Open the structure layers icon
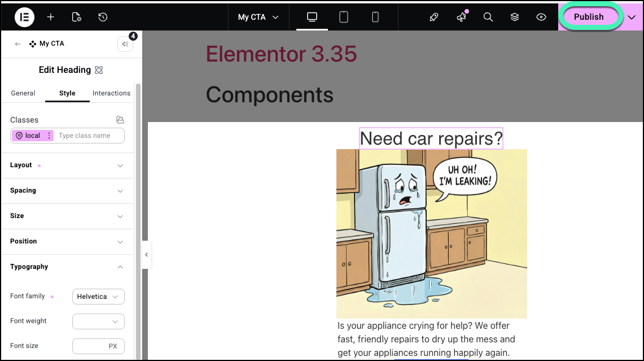 click(515, 17)
